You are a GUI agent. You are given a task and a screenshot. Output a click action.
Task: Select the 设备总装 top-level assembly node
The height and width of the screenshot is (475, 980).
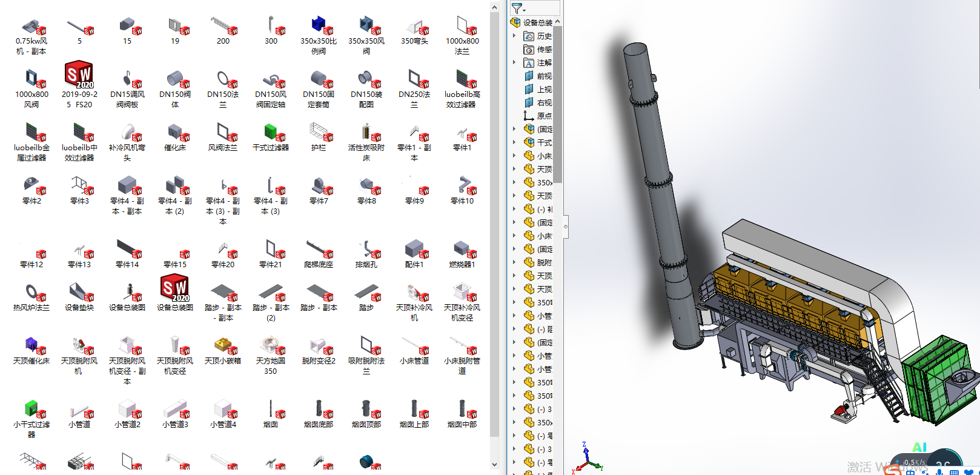[x=537, y=22]
